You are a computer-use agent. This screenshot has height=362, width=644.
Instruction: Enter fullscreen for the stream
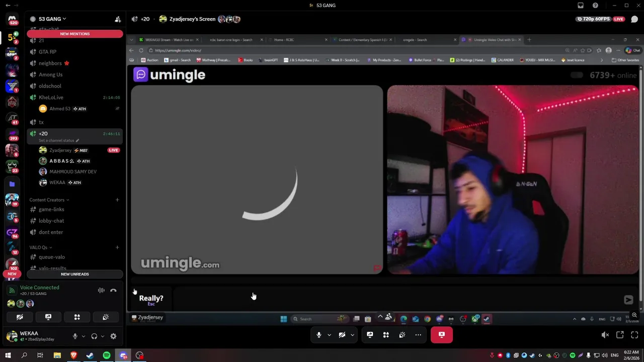634,335
